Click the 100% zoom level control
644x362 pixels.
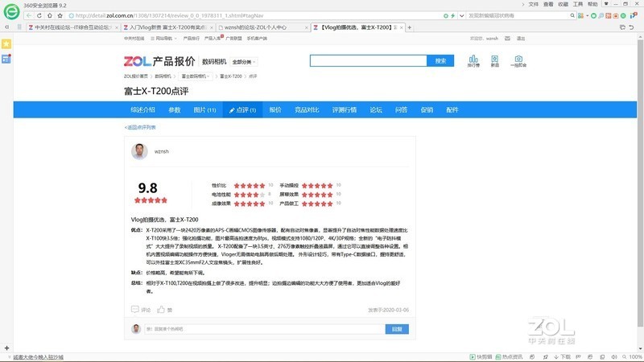click(x=632, y=357)
